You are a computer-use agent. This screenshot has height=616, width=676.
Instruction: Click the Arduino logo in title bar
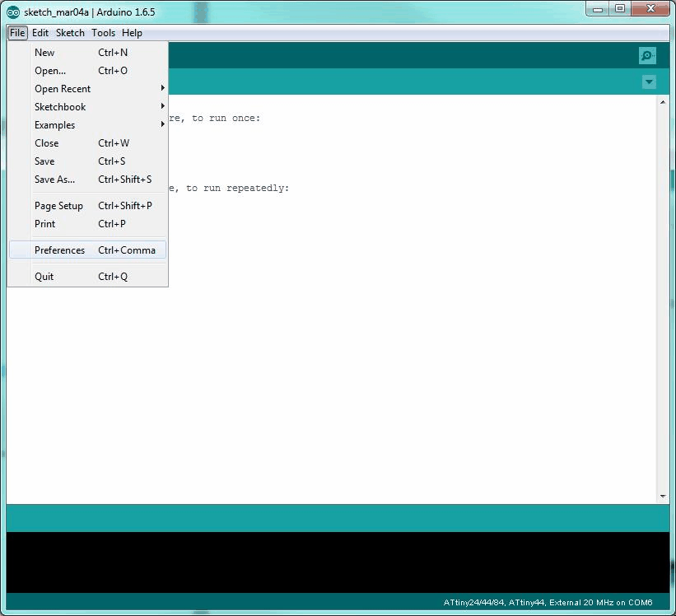pyautogui.click(x=13, y=12)
